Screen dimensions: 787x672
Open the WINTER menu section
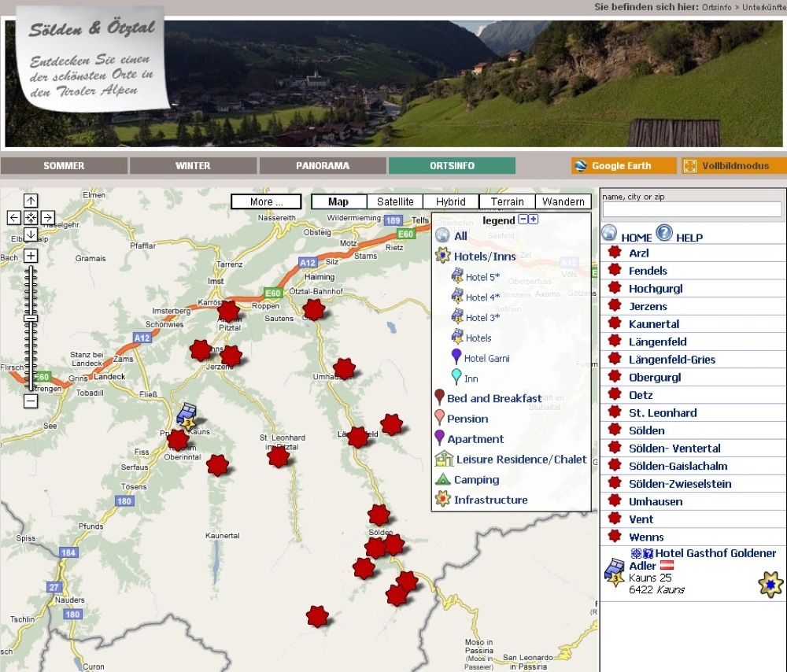pos(194,165)
